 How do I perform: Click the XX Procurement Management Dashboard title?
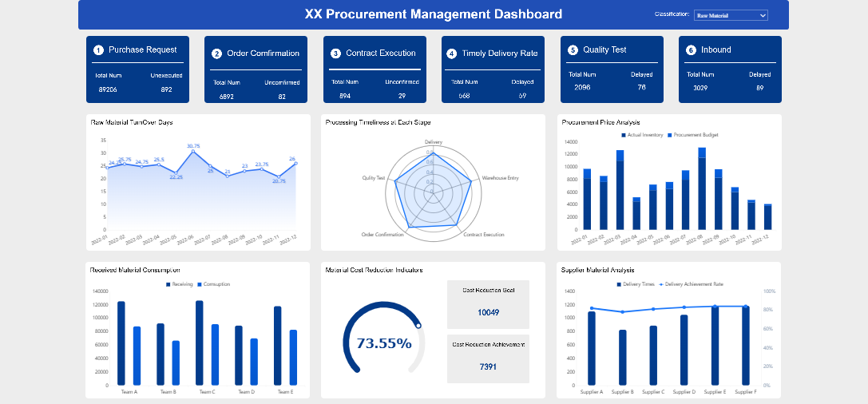(x=434, y=14)
